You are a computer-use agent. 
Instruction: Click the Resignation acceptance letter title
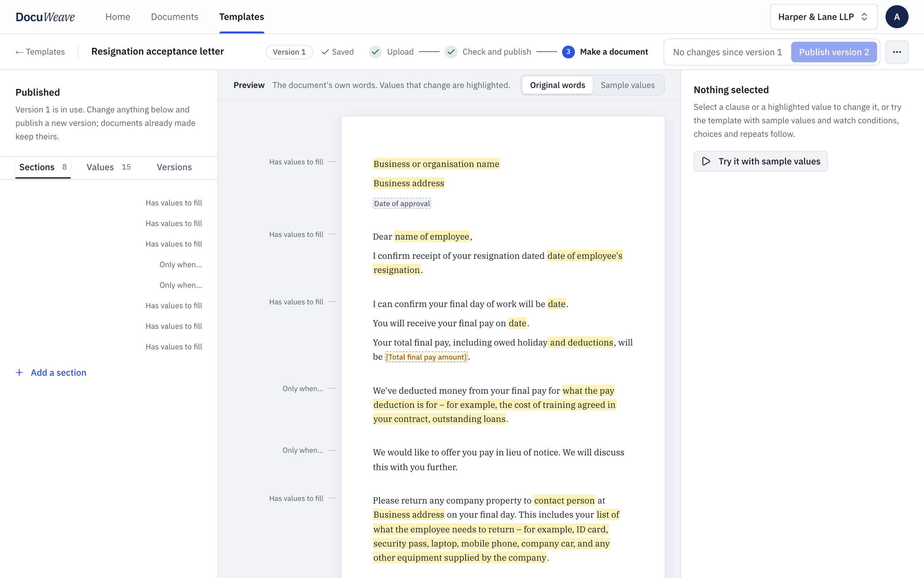point(157,52)
